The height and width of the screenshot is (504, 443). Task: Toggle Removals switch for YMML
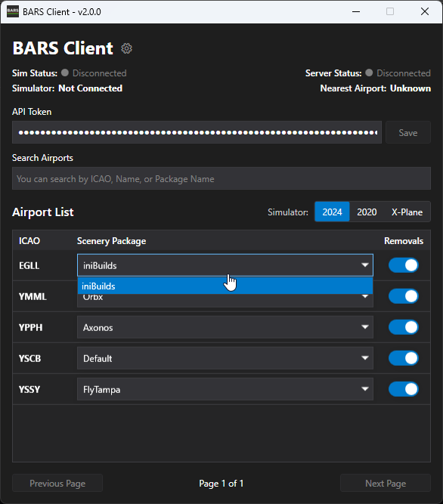point(403,296)
